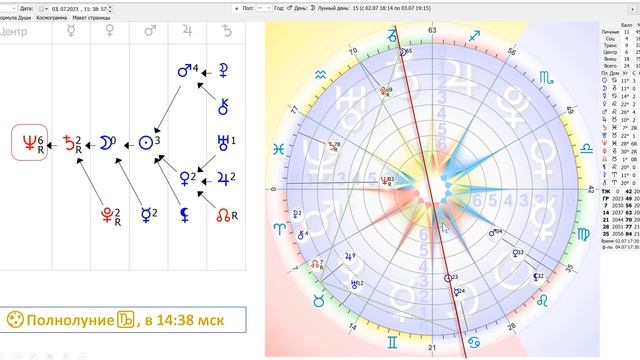Image resolution: width=640 pixels, height=360 pixels.
Task: Click Neptune 28° 6R row in planet table
Action: pos(620,144)
